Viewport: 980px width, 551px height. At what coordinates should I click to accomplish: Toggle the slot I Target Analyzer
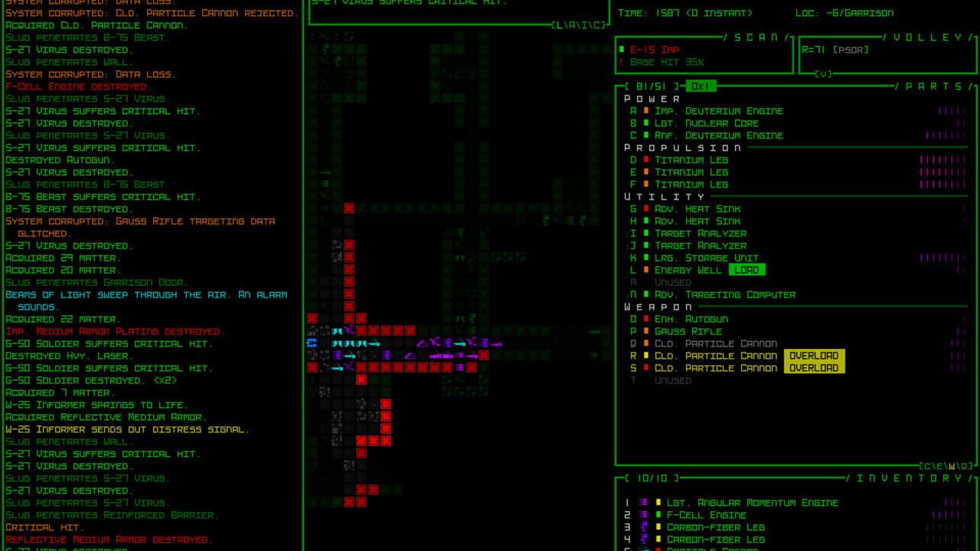point(700,233)
